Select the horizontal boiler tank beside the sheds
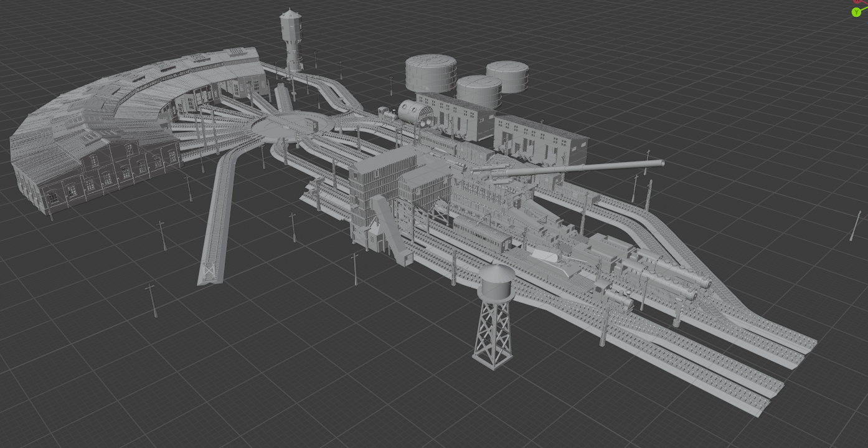Viewport: 868px width, 448px height. 414,112
